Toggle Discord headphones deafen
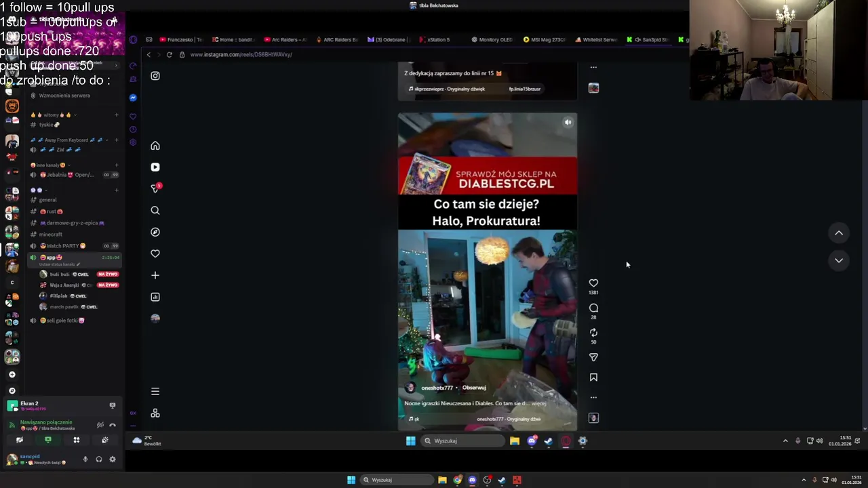 coord(99,460)
